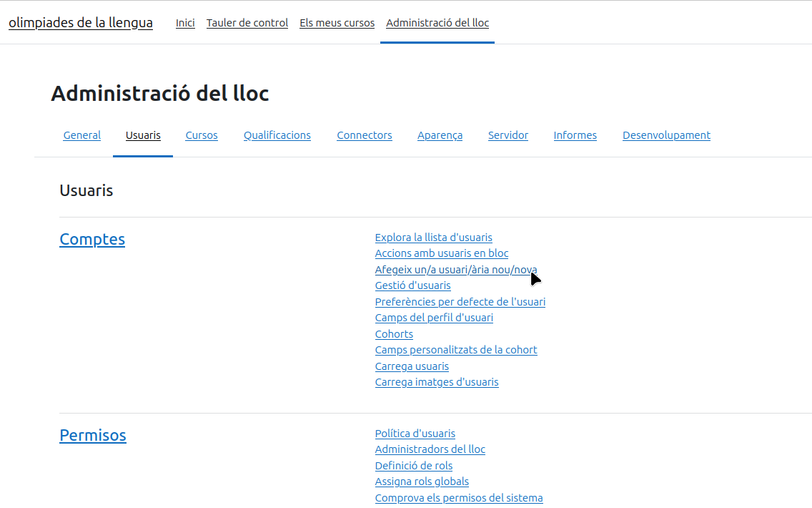
Task: Open the olimpiades de la llengua home link
Action: [x=80, y=22]
